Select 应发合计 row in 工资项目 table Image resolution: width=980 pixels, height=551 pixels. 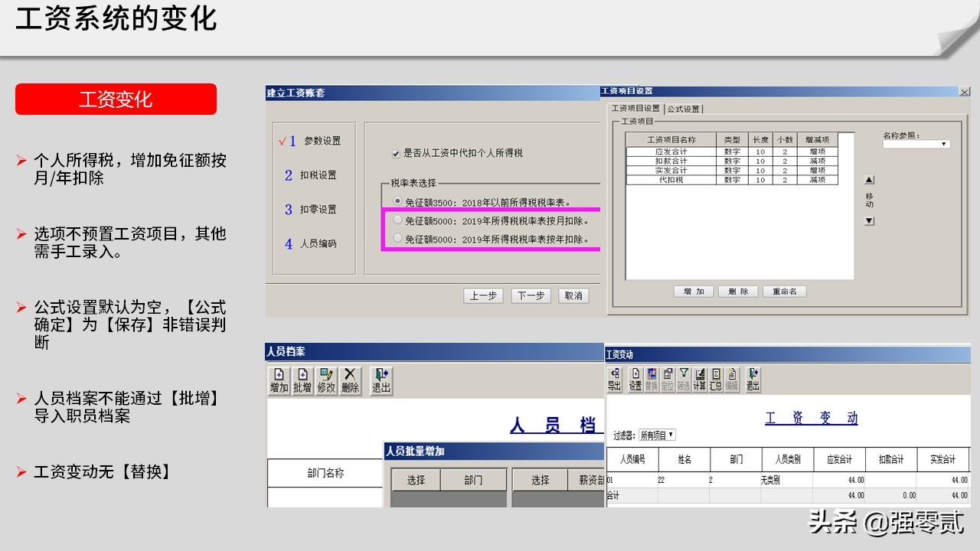pos(732,152)
